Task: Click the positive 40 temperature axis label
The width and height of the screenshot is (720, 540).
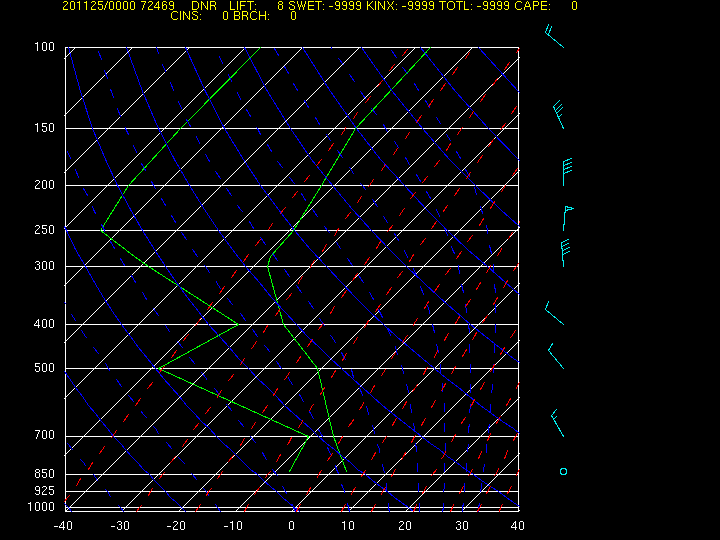Action: point(518,526)
